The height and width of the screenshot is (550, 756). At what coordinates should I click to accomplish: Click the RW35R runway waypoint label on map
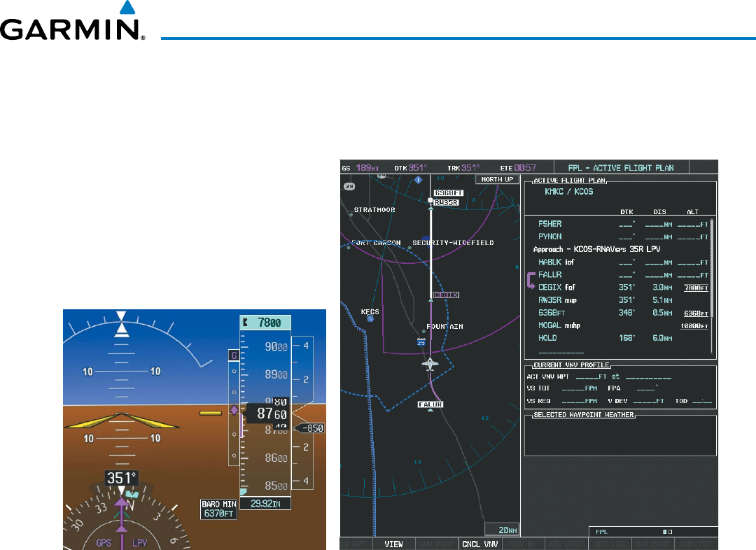pos(446,202)
